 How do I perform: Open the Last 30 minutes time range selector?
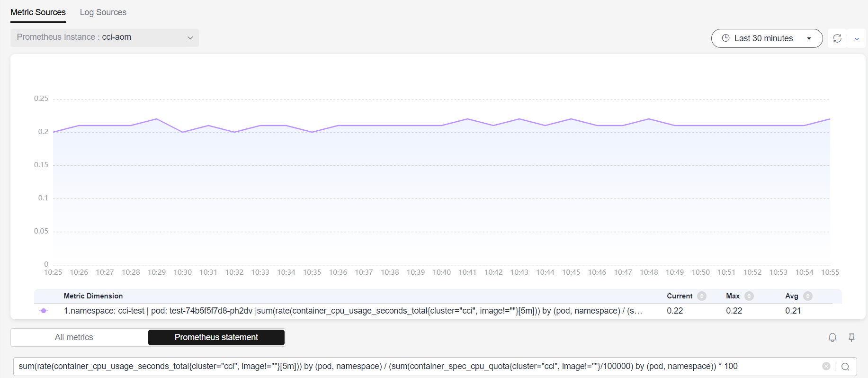point(767,38)
